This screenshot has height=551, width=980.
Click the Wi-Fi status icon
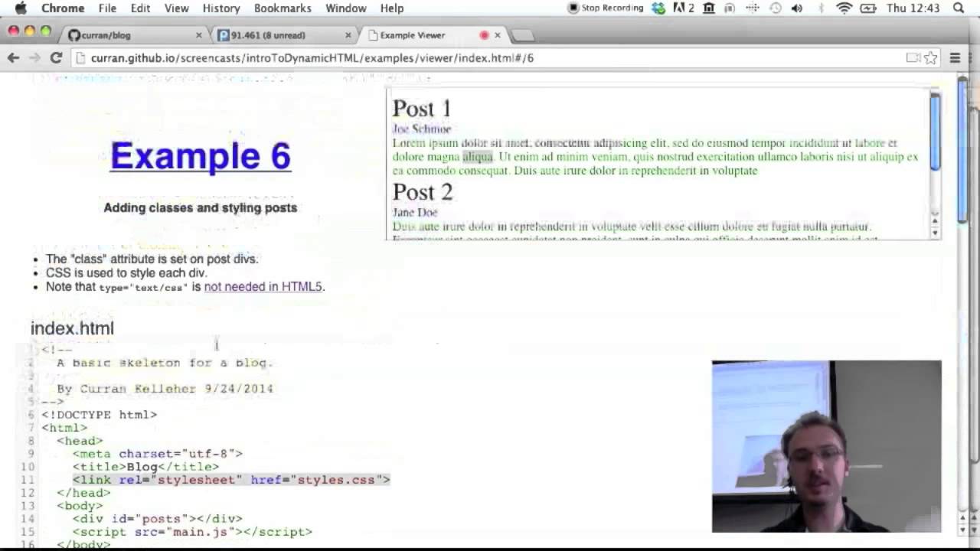coord(844,8)
